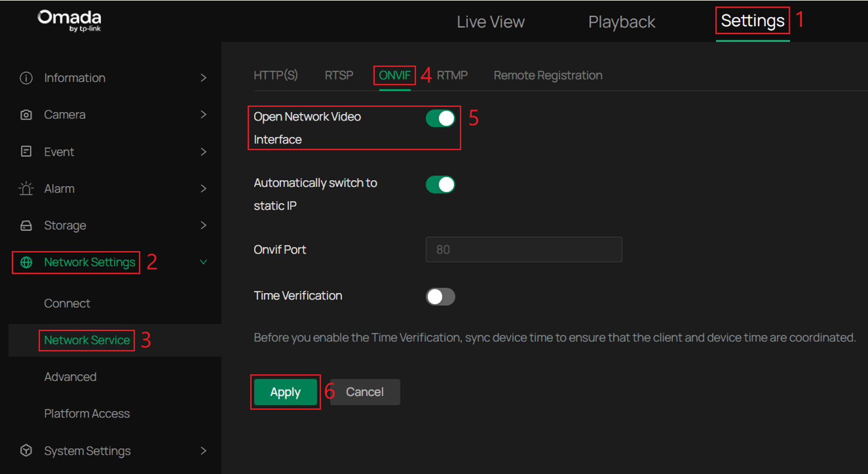
Task: Click the Event list icon in sidebar
Action: point(26,152)
